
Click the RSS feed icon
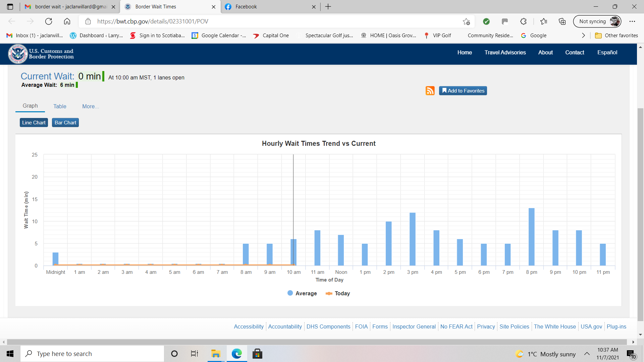coord(430,91)
